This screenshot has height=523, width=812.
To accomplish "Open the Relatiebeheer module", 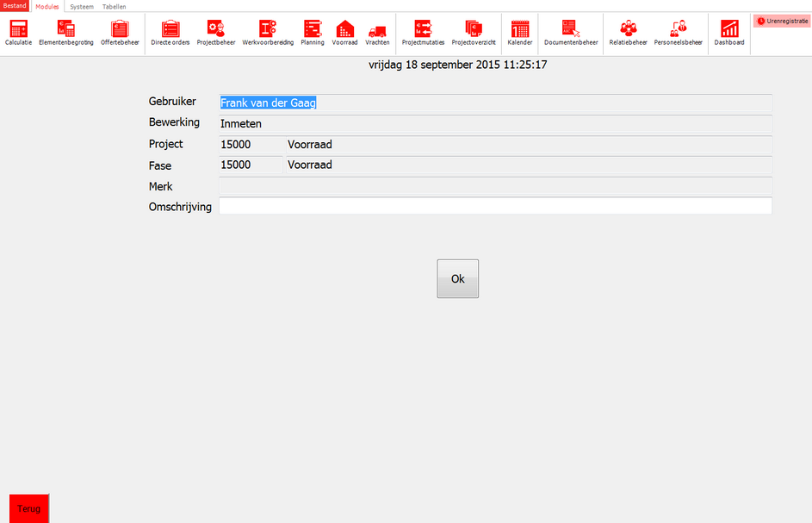I will 629,34.
